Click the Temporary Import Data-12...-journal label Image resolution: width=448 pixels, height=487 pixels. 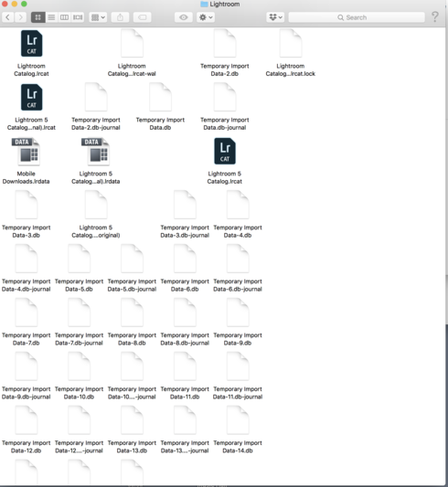click(x=79, y=447)
